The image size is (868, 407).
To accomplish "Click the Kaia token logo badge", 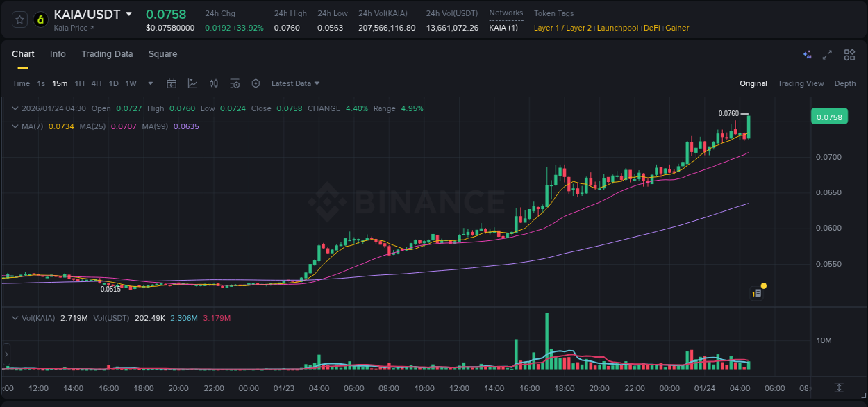I will pos(40,19).
